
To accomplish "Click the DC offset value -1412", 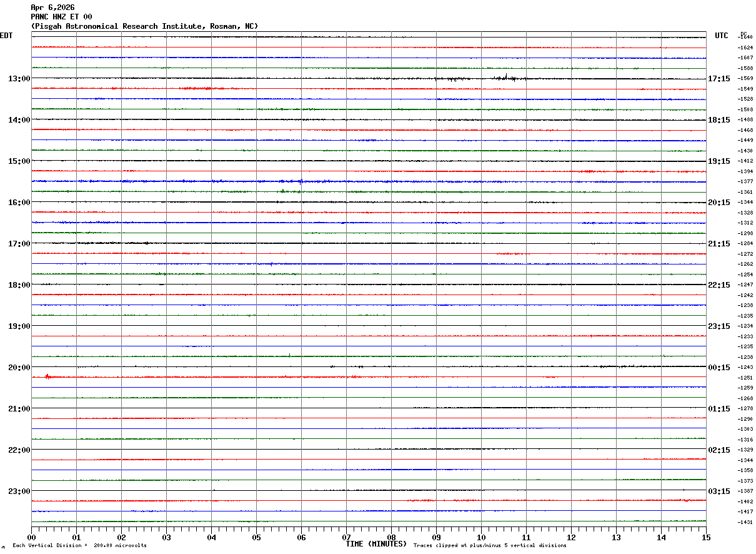I will 745,161.
